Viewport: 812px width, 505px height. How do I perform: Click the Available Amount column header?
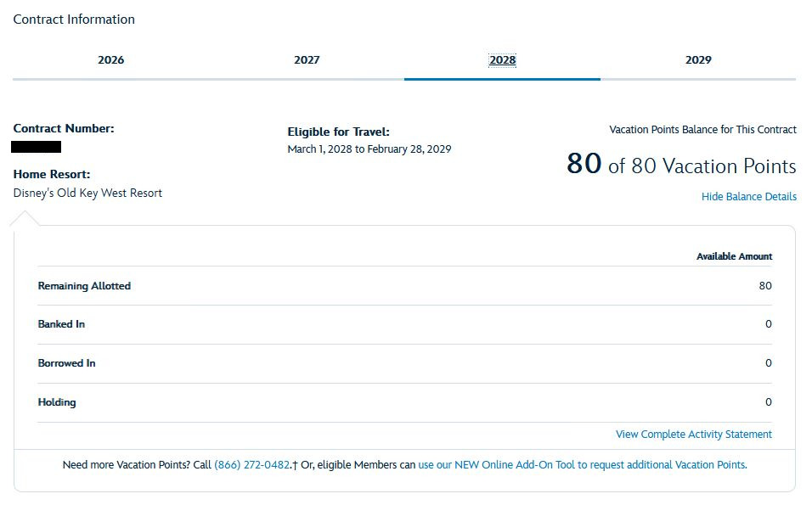point(735,256)
